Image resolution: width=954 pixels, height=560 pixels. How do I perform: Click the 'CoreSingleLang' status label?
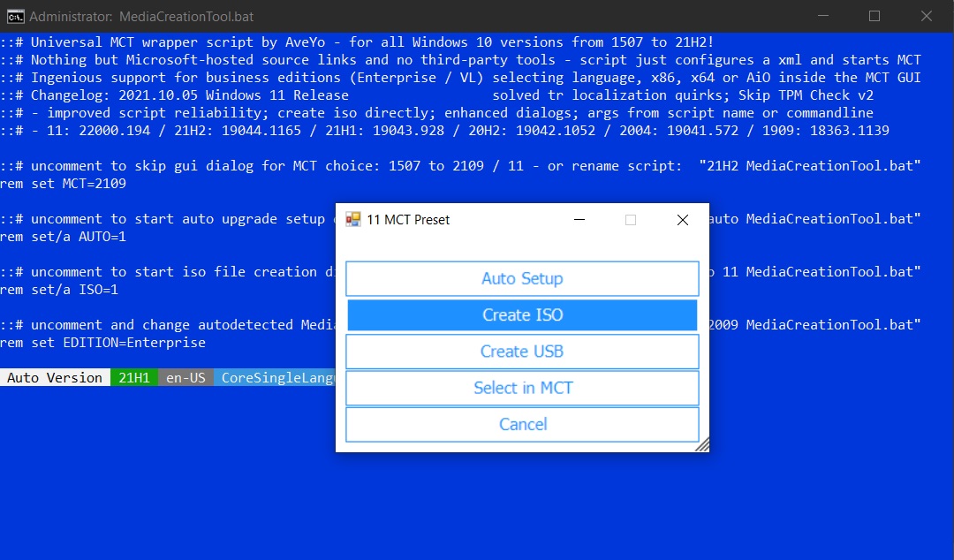275,377
